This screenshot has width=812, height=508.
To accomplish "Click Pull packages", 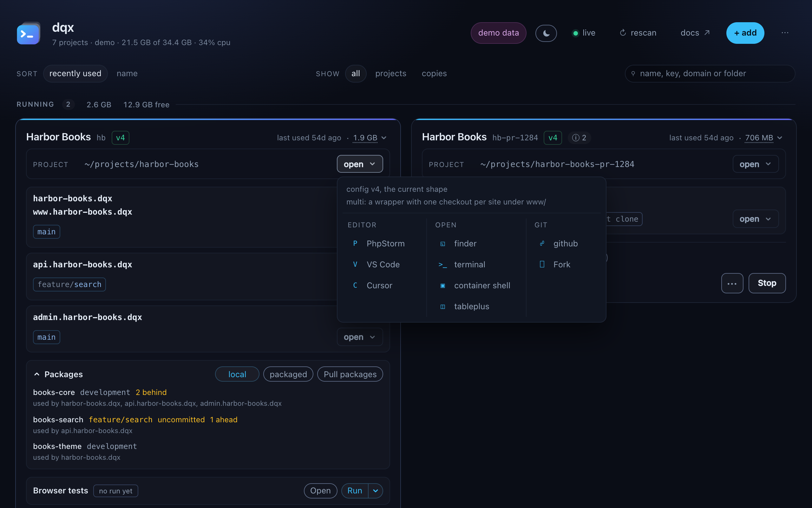I will click(x=350, y=374).
